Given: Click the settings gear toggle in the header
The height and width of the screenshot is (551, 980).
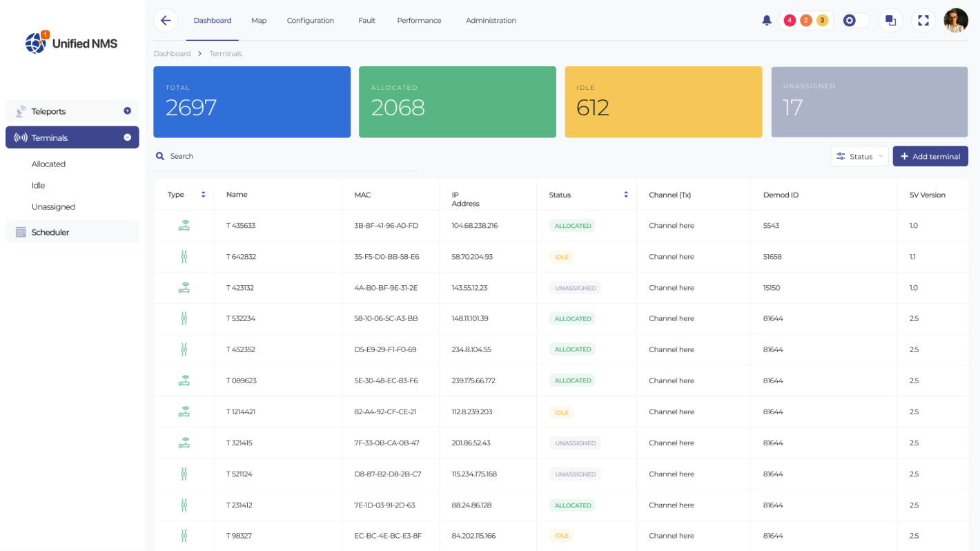Looking at the screenshot, I should [849, 20].
